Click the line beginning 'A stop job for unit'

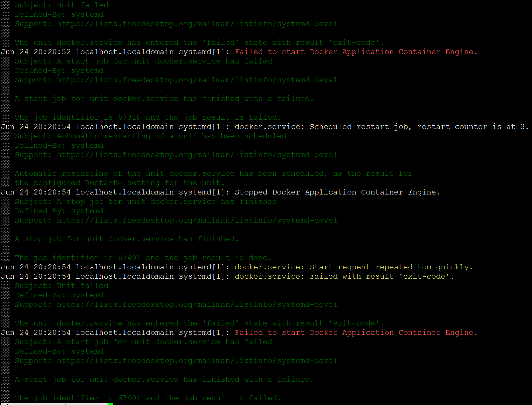point(127,239)
